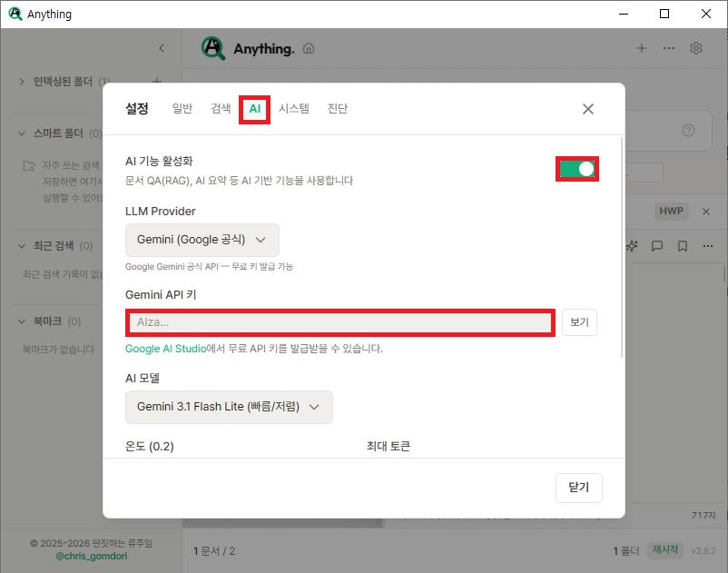Image resolution: width=728 pixels, height=573 pixels.
Task: Click the bookmark icon in result toolbar
Action: click(682, 246)
